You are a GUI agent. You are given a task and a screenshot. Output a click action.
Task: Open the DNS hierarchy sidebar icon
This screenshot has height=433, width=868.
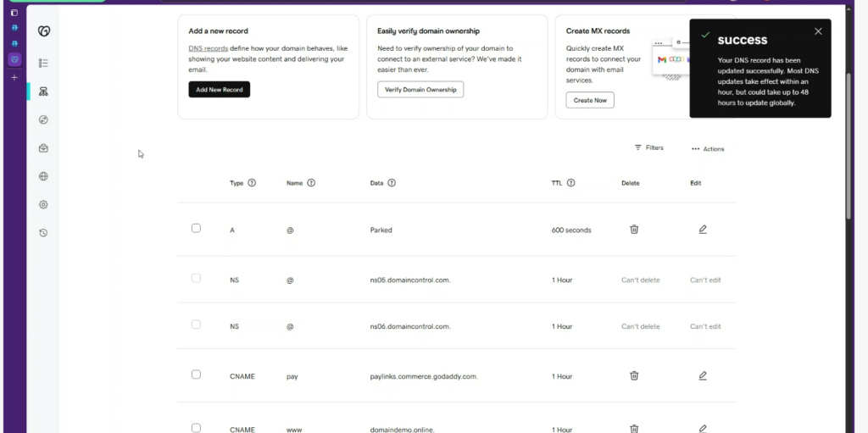pos(43,92)
